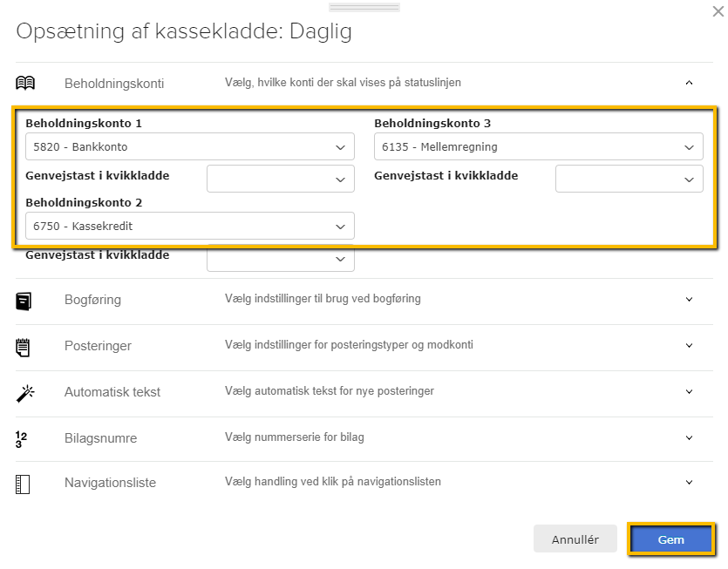
Task: Click the Beholdningskonti book icon
Action: click(x=26, y=82)
